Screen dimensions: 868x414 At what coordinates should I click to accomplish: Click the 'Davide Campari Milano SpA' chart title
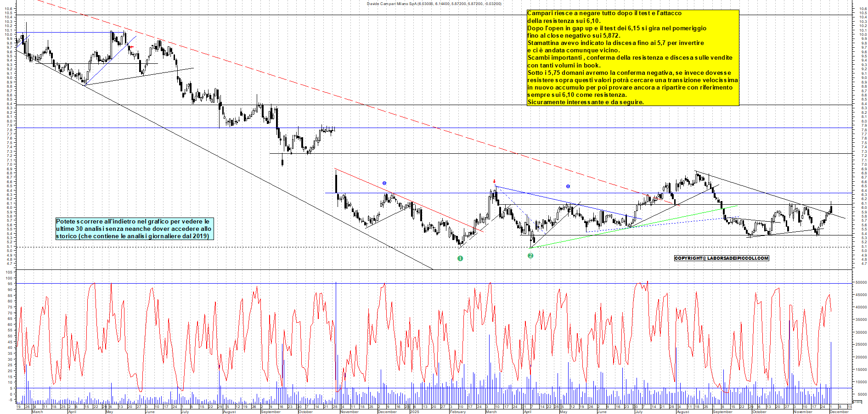[434, 4]
